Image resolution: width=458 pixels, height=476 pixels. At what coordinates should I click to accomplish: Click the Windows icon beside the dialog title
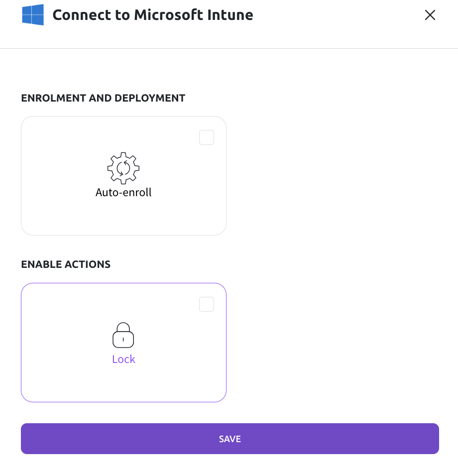tap(33, 15)
